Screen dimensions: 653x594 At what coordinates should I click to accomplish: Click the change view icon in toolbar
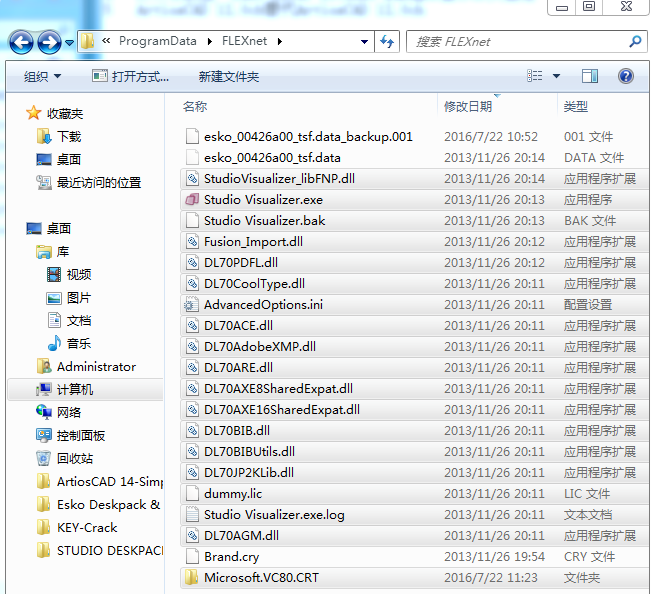pyautogui.click(x=535, y=76)
